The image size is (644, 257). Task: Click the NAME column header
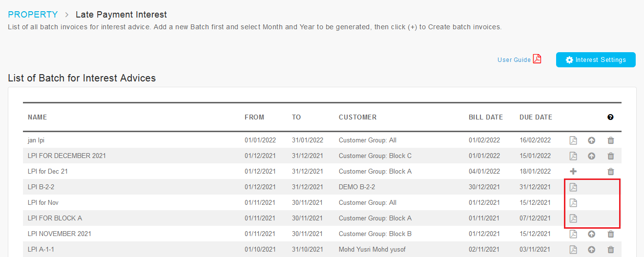pyautogui.click(x=37, y=117)
